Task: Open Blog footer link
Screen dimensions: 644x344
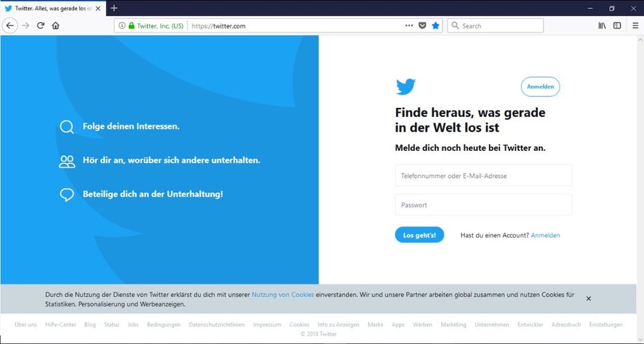Action: click(89, 325)
